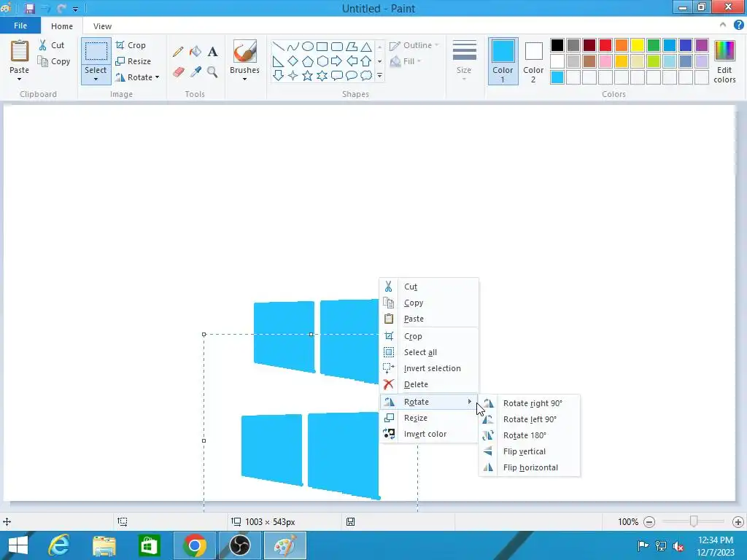This screenshot has width=747, height=560.
Task: Choose the Oval shape
Action: click(x=308, y=47)
